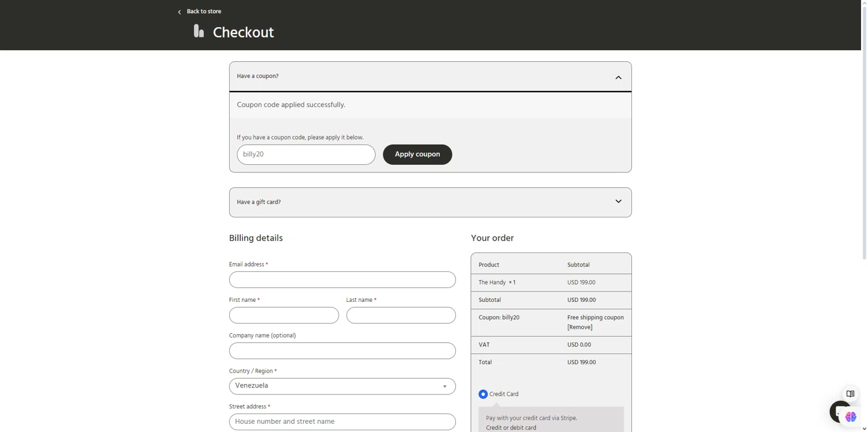The image size is (868, 432).
Task: Remove the billy20 coupon
Action: (x=580, y=327)
